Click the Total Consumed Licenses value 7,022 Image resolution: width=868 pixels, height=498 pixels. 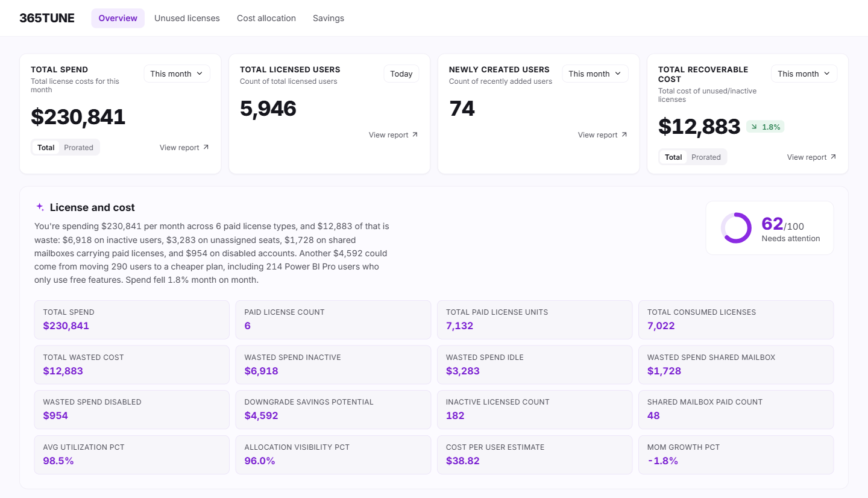[x=661, y=326]
